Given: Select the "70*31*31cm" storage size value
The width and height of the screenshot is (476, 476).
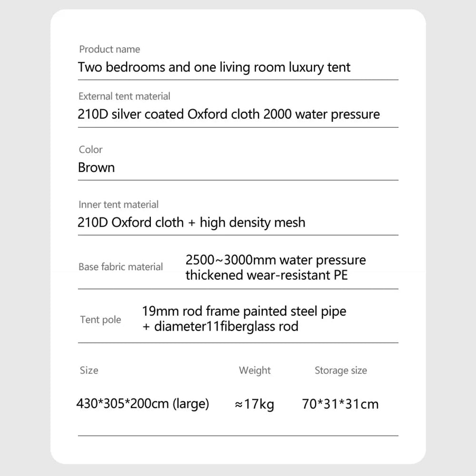Looking at the screenshot, I should pyautogui.click(x=340, y=405).
